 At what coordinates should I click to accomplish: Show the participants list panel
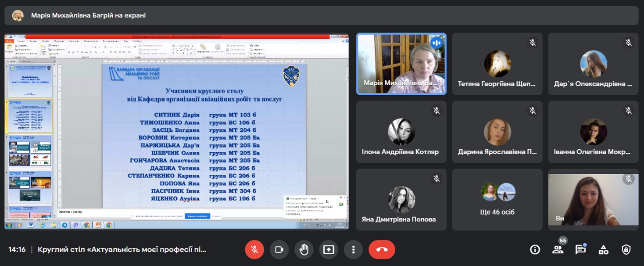click(x=558, y=250)
